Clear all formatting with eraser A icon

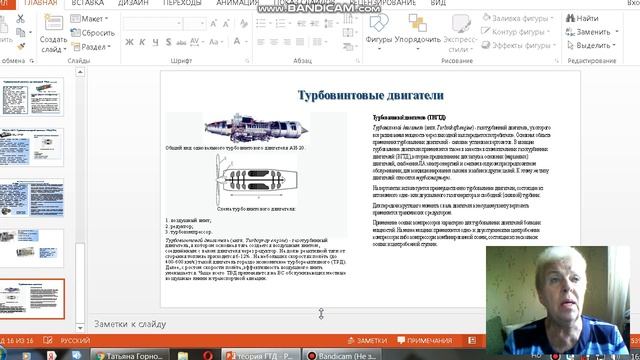(x=244, y=24)
